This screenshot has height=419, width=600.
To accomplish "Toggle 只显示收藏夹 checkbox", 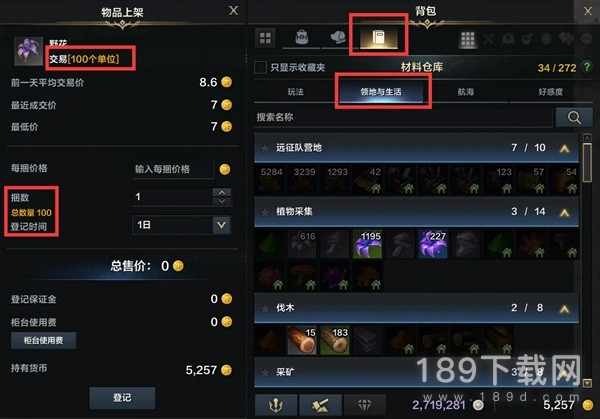I will pyautogui.click(x=260, y=67).
